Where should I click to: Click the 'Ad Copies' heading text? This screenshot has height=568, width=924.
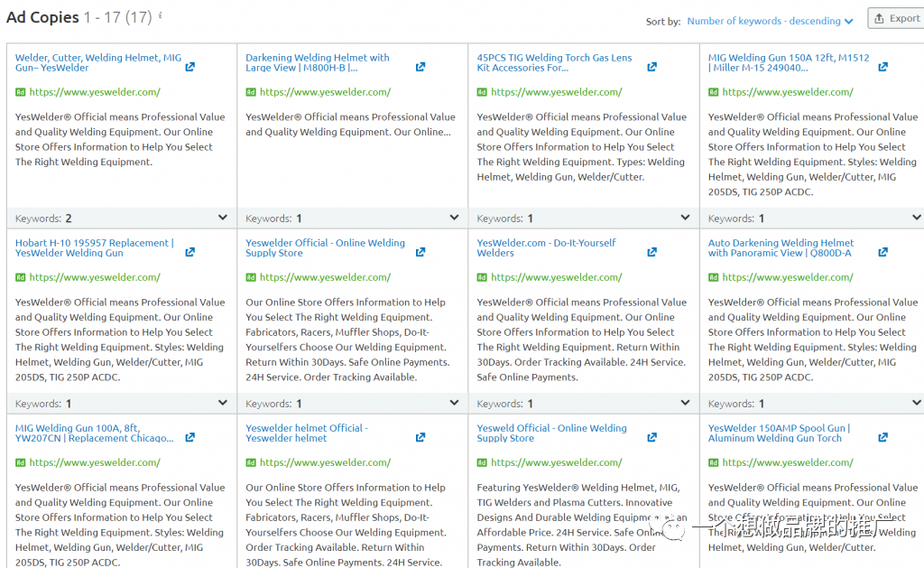pos(42,17)
